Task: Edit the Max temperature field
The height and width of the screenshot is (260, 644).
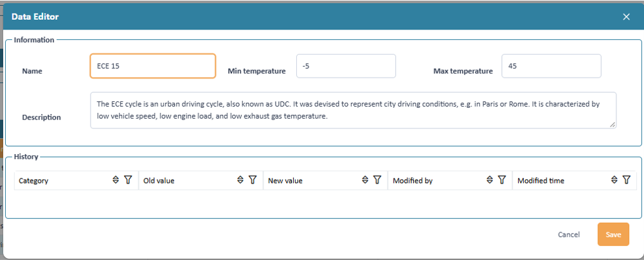Action: tap(551, 66)
